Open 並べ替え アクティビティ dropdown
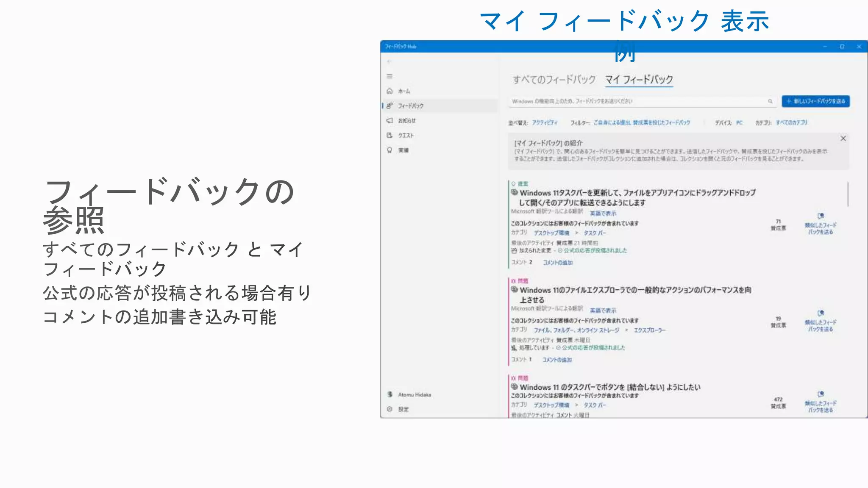 click(x=545, y=123)
